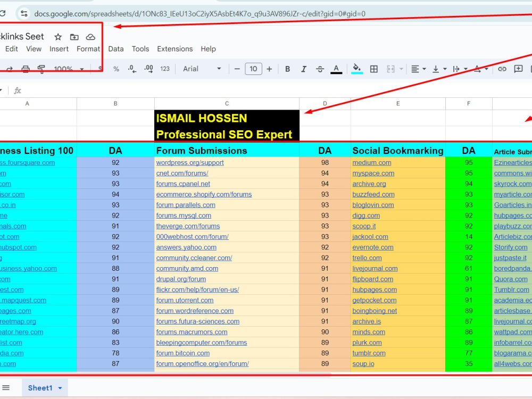The height and width of the screenshot is (399, 532).
Task: Open the Edit menu
Action: point(12,49)
